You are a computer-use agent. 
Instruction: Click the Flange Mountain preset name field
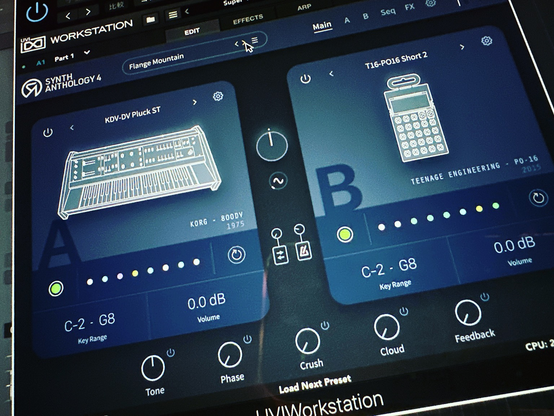point(194,53)
